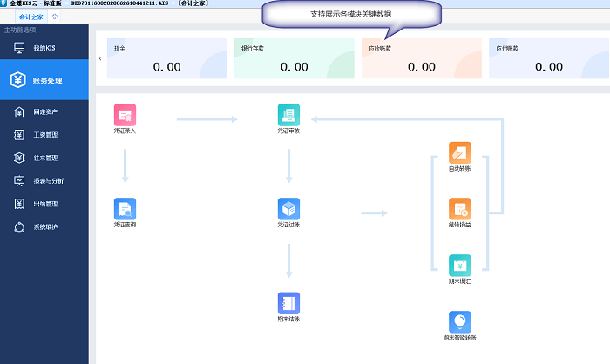Select 系统维护 in the sidebar
Screen dimensions: 610x364
44,226
